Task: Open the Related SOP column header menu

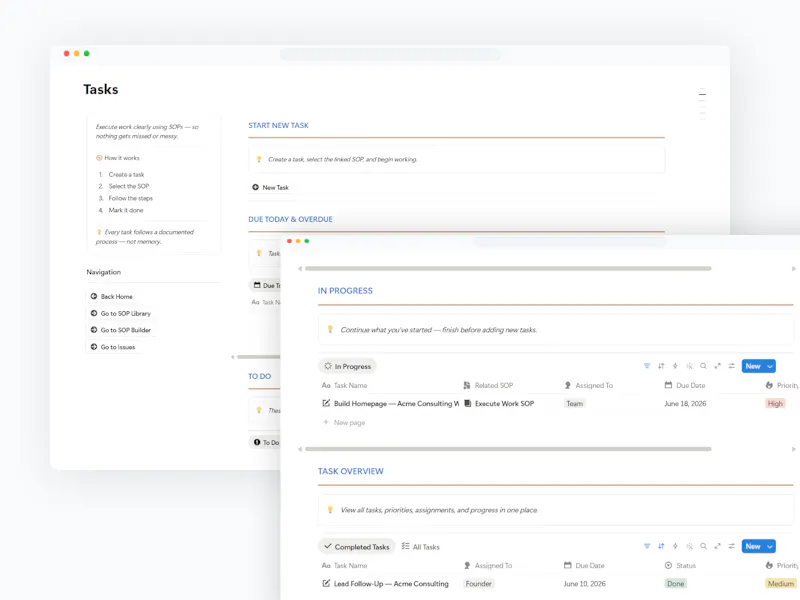Action: coord(488,385)
